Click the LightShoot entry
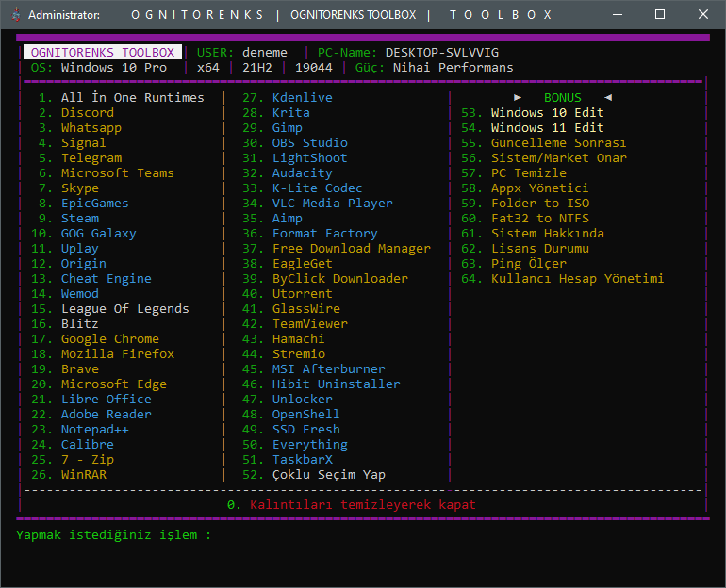 click(310, 158)
